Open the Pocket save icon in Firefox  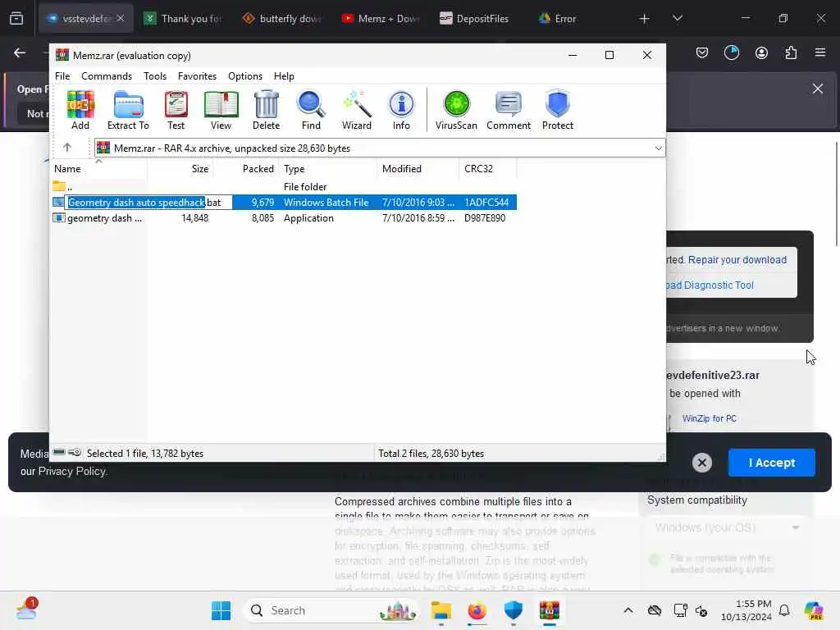tap(702, 52)
